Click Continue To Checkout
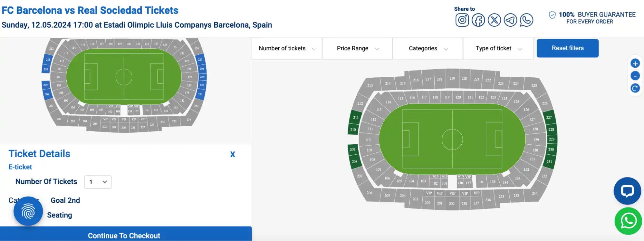Viewport: 644px width, 241px height. click(x=123, y=235)
